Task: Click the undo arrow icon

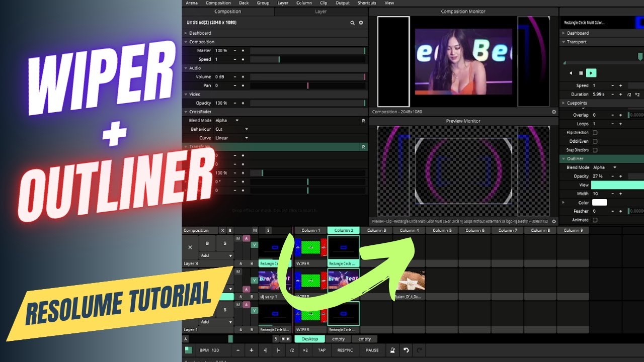Action: point(406,350)
